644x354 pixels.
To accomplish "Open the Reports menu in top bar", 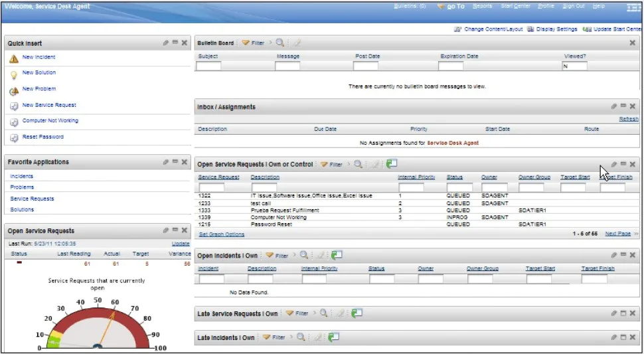I will click(482, 6).
